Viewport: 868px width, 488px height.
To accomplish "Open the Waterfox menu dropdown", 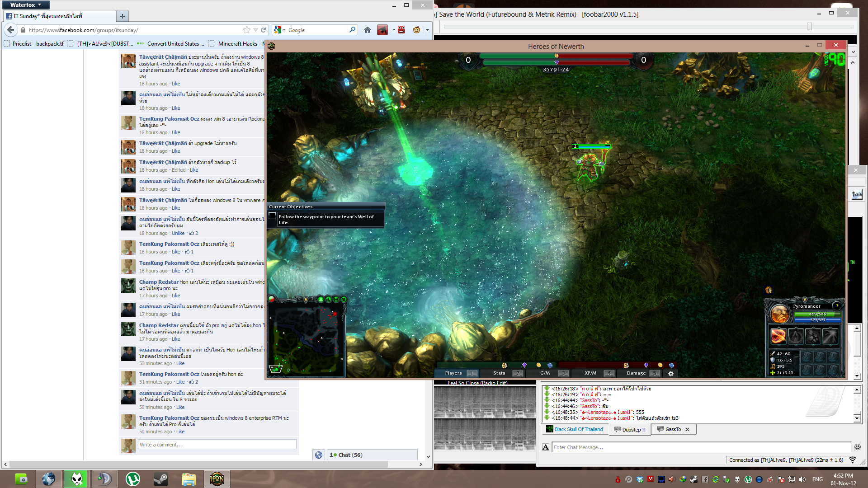I will pyautogui.click(x=25, y=5).
